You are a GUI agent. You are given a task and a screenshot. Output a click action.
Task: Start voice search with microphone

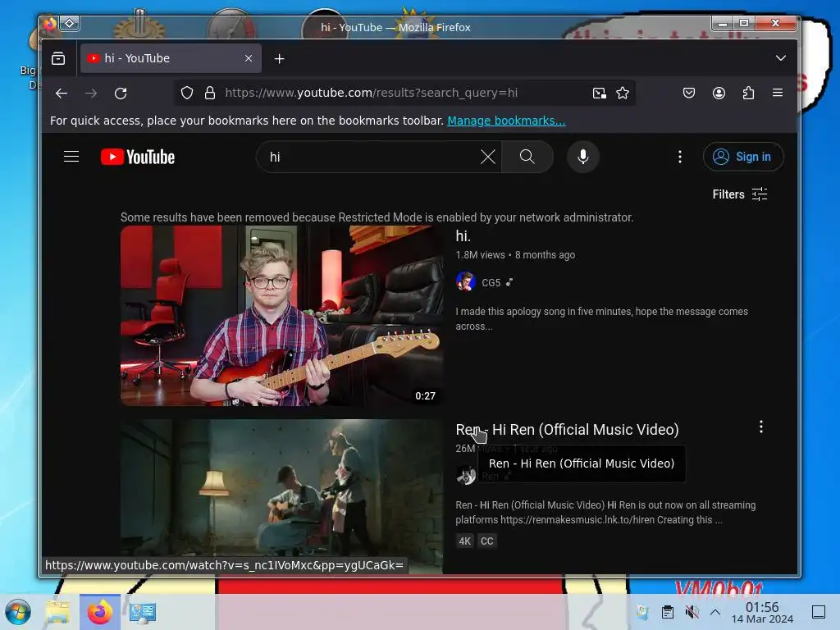point(583,157)
